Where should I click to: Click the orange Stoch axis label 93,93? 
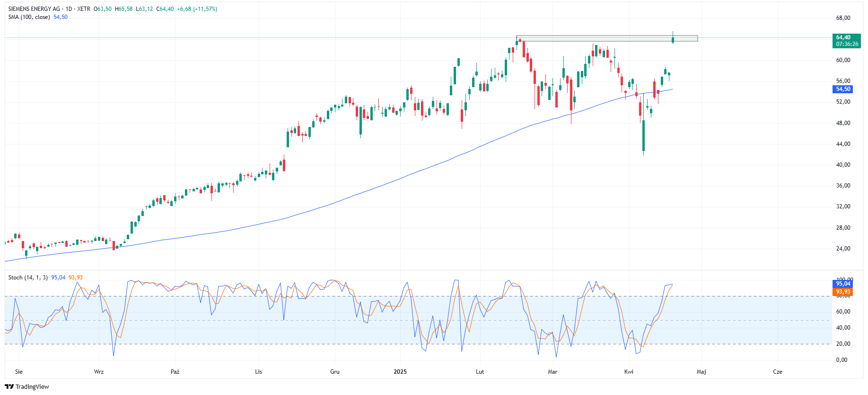pos(843,291)
